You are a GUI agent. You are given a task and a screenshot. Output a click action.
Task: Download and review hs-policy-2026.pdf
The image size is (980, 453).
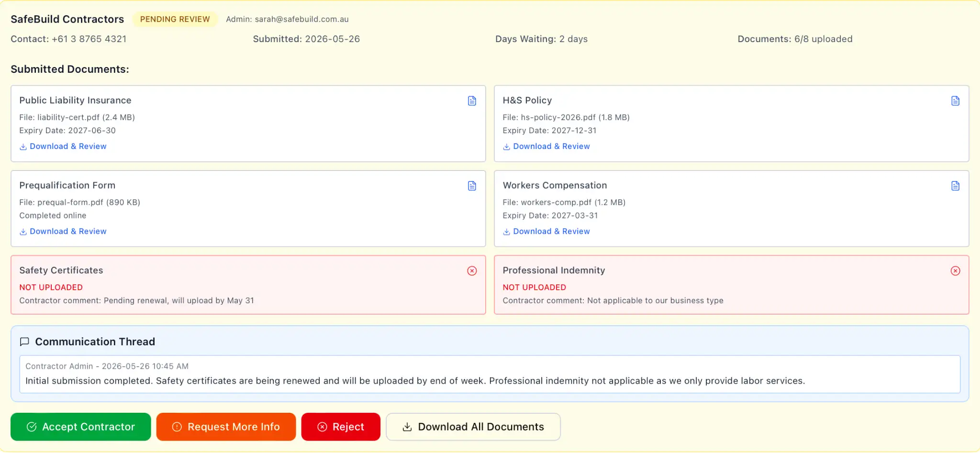[546, 147]
